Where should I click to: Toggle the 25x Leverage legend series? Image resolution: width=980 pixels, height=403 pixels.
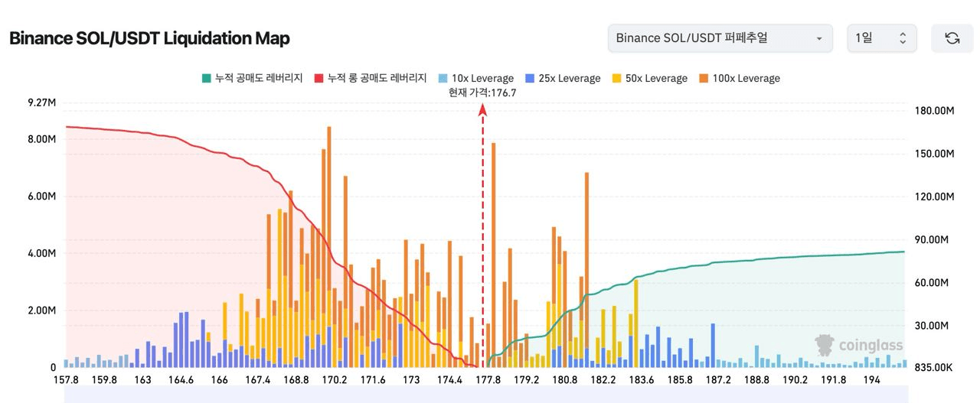[563, 78]
